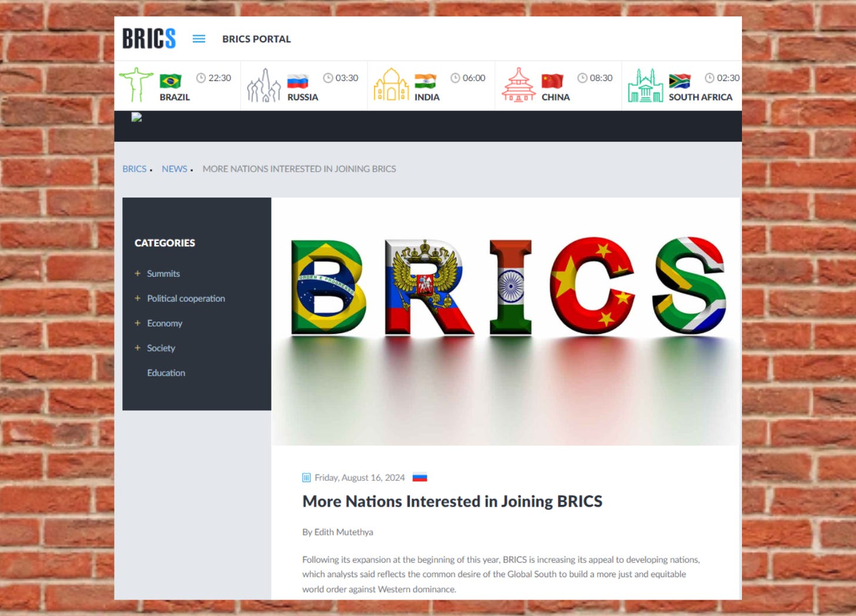
Task: Open the Summits category
Action: point(163,273)
